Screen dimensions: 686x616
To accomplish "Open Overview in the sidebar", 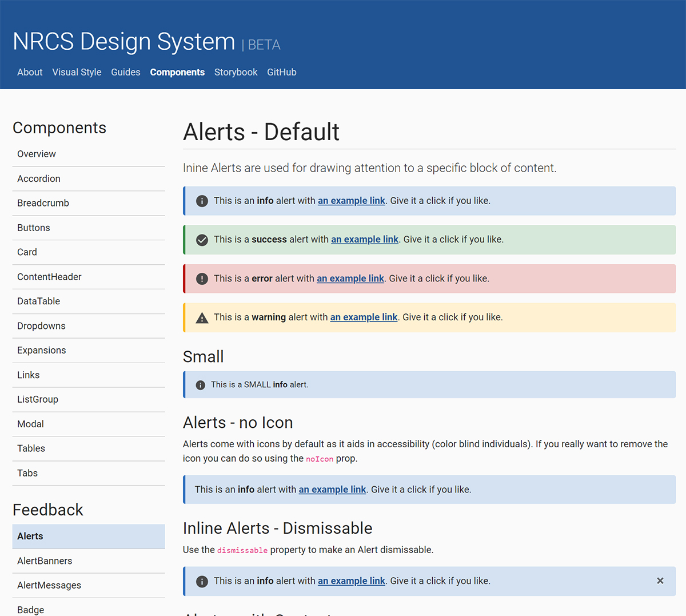I will [x=89, y=154].
